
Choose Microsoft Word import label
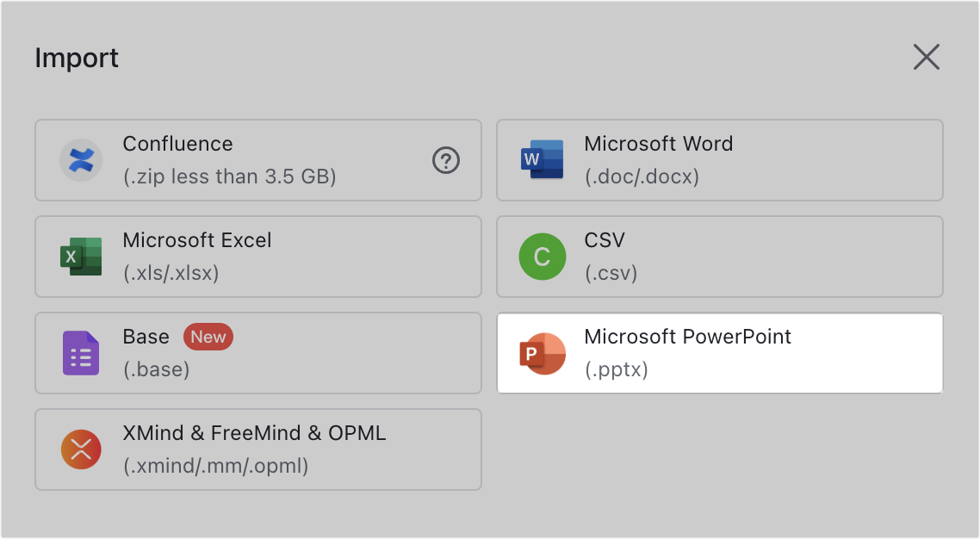click(x=658, y=144)
